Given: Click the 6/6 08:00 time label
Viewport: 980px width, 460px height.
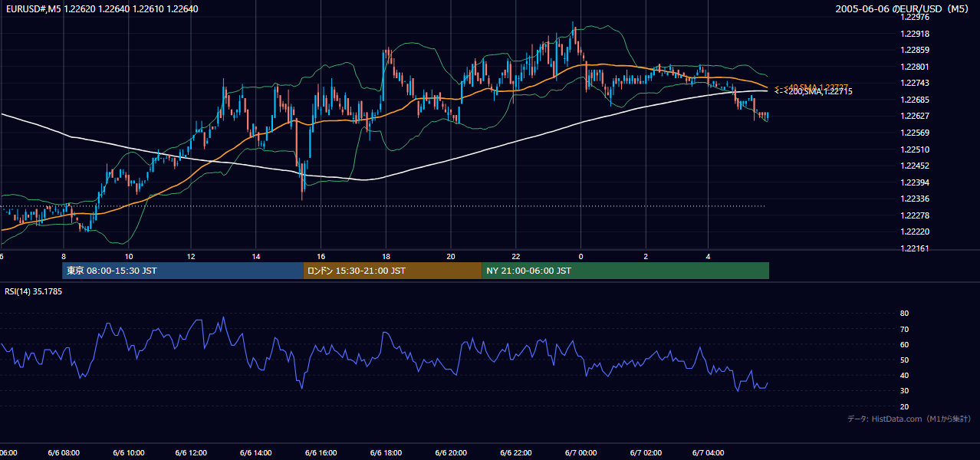Looking at the screenshot, I should pyautogui.click(x=64, y=453).
